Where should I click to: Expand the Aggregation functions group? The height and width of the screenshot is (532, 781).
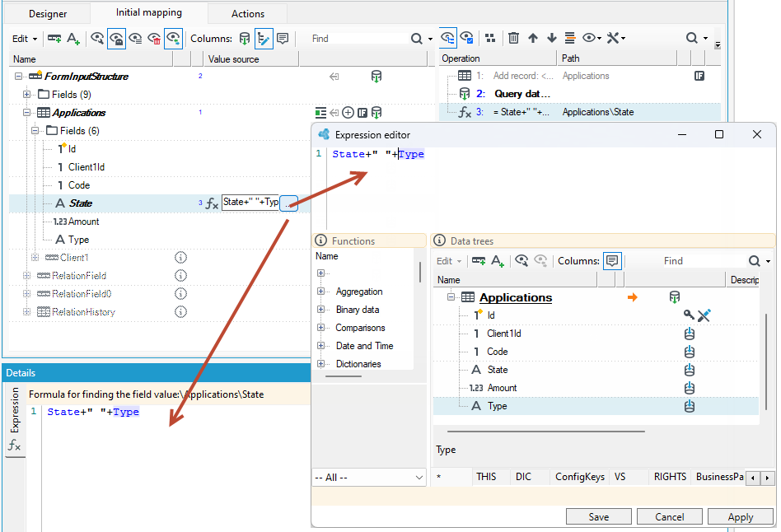pyautogui.click(x=320, y=292)
